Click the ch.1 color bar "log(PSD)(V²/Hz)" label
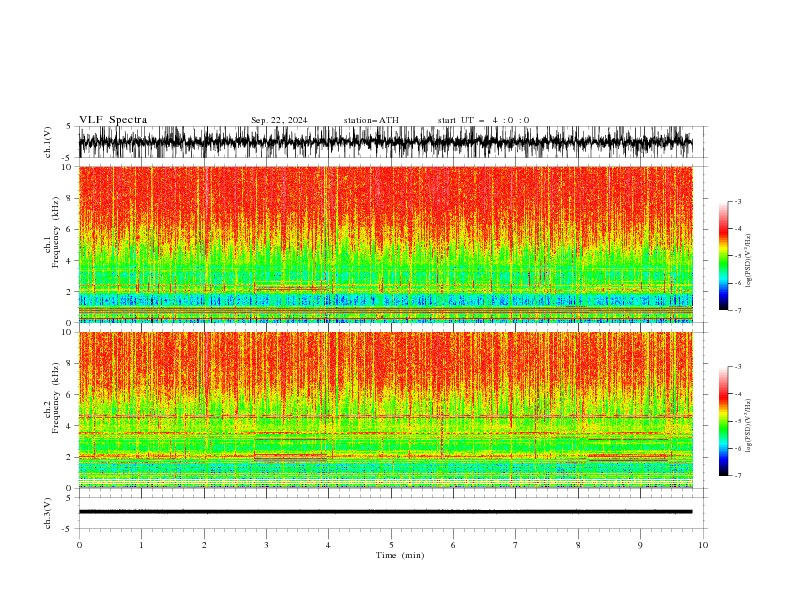This screenshot has width=792, height=612. pos(749,261)
